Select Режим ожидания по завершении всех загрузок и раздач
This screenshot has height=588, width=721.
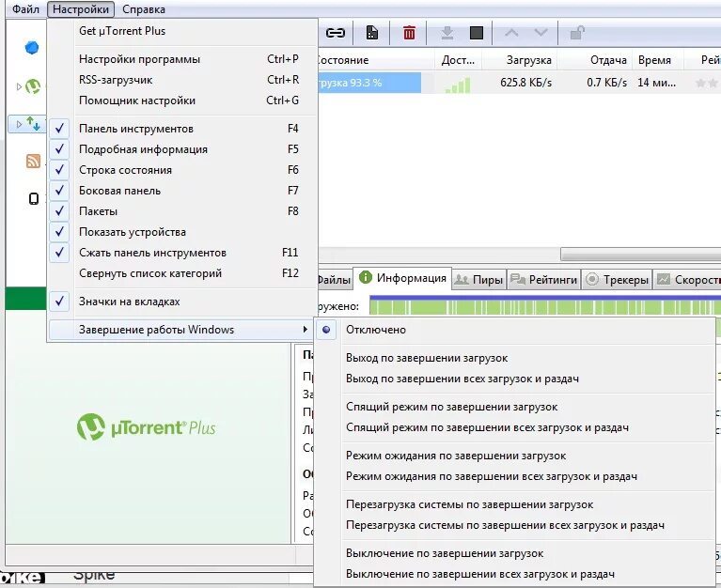coord(515,476)
